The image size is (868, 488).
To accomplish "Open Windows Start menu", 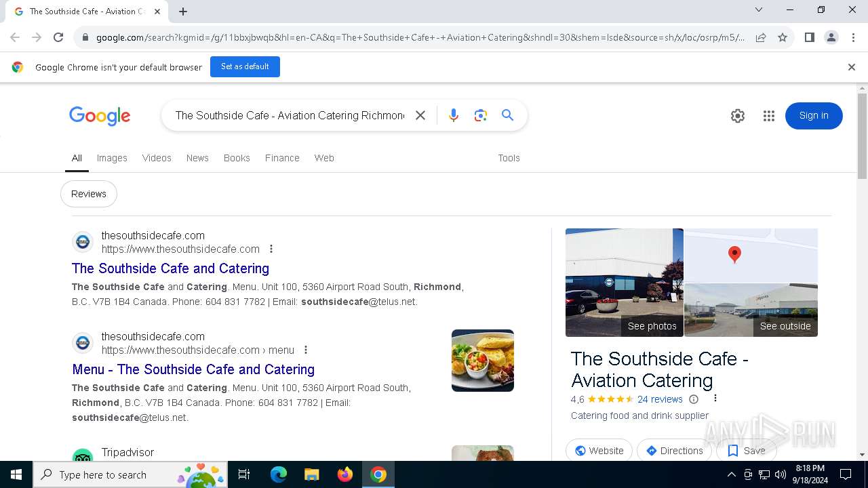I will click(16, 474).
